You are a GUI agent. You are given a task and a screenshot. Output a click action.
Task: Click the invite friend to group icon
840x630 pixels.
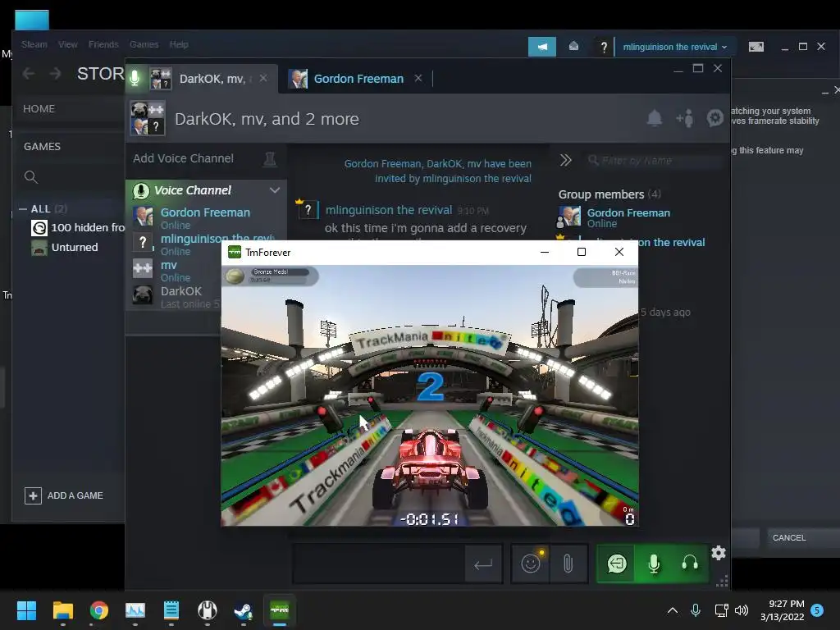click(x=685, y=118)
